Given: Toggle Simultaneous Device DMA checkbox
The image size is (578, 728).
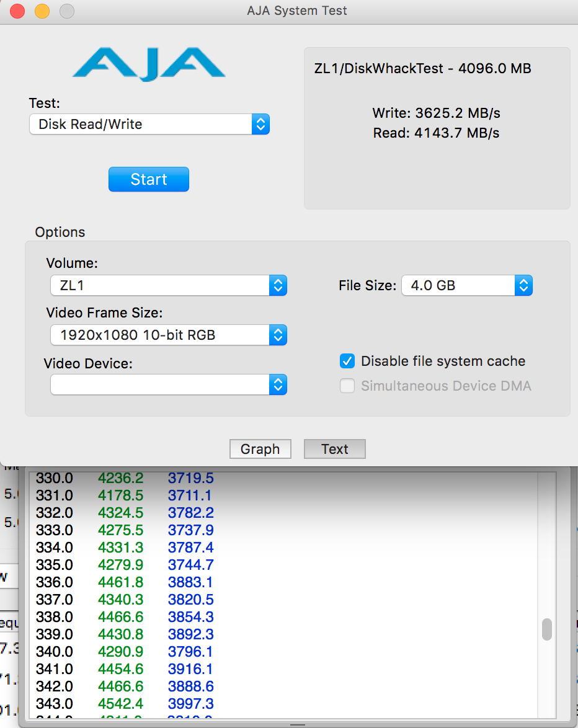Looking at the screenshot, I should (347, 386).
